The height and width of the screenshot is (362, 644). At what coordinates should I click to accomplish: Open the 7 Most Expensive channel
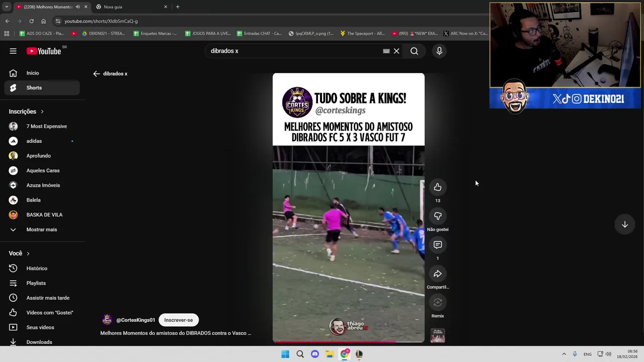coord(42,126)
